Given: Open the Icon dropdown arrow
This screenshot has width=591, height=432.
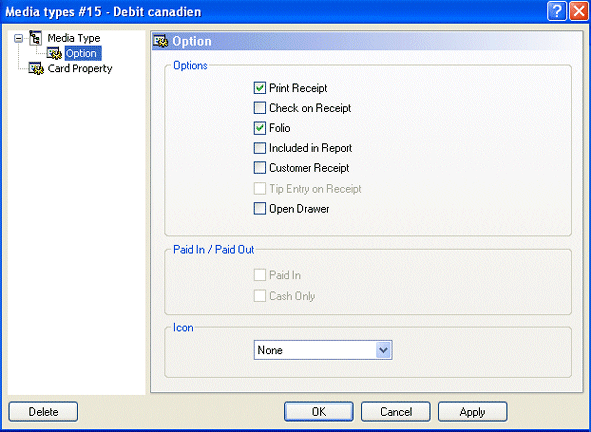Looking at the screenshot, I should pyautogui.click(x=383, y=350).
